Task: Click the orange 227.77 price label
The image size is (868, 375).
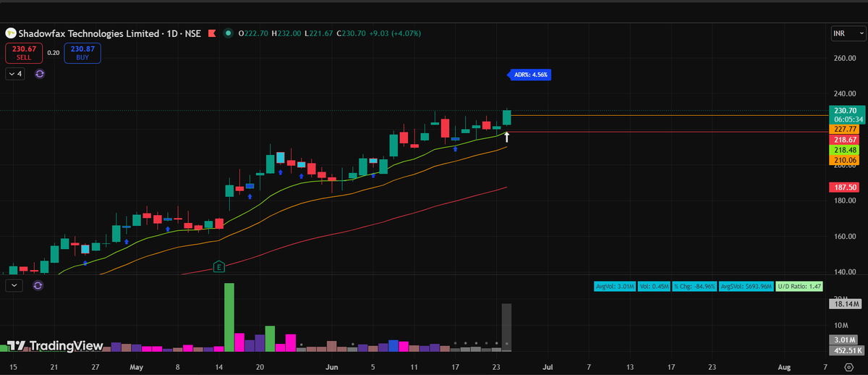Action: (845, 128)
